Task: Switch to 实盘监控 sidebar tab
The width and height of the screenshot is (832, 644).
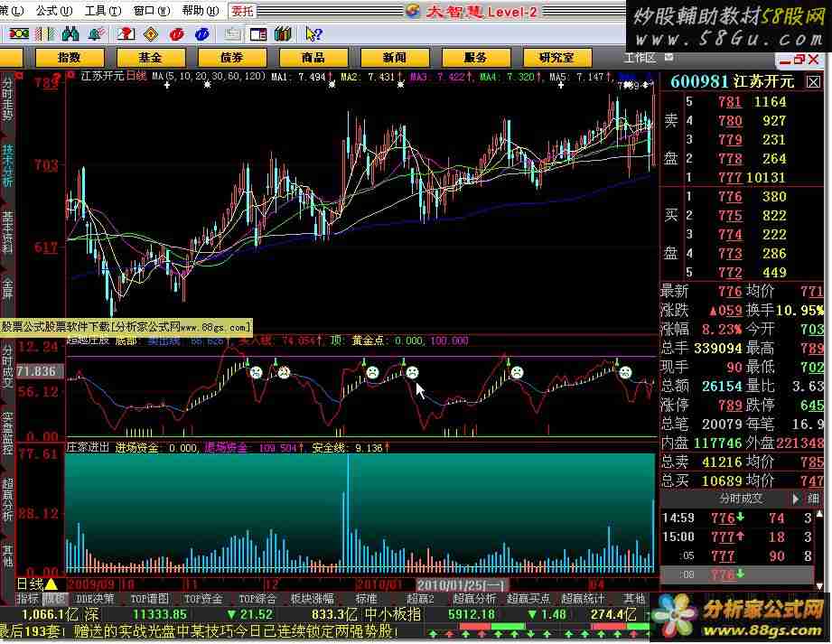Action: point(7,434)
